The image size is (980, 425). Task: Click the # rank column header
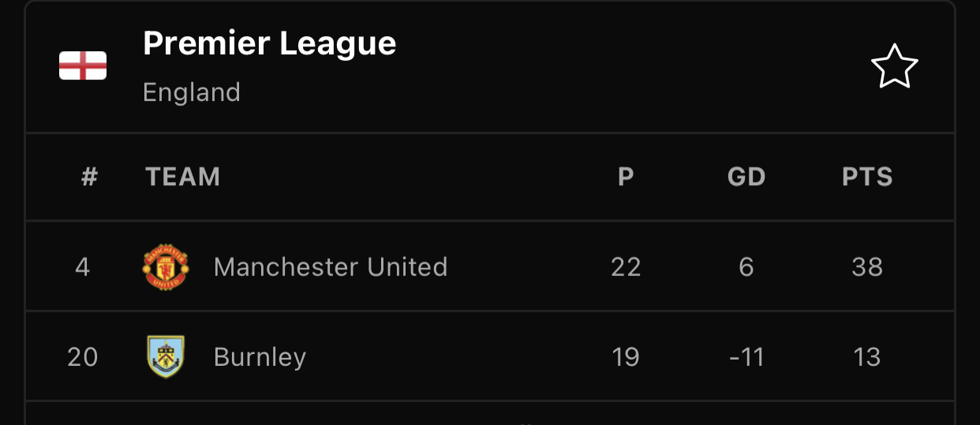(89, 177)
